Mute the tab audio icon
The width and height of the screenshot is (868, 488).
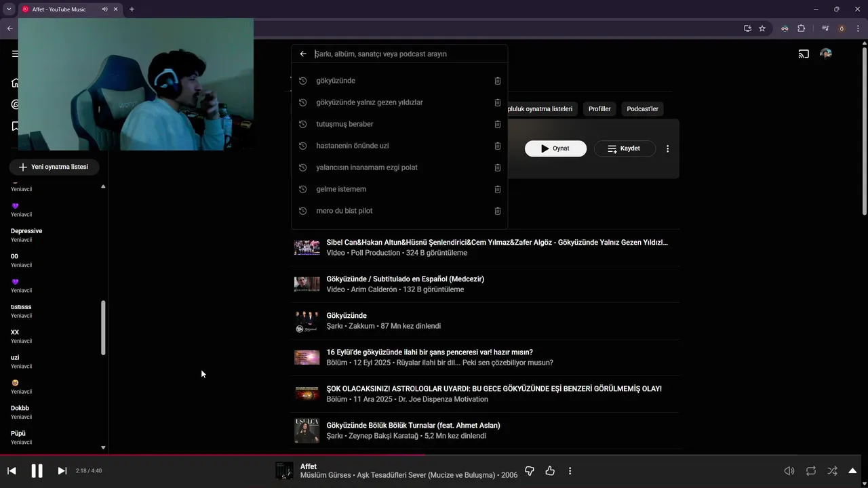pyautogui.click(x=104, y=9)
